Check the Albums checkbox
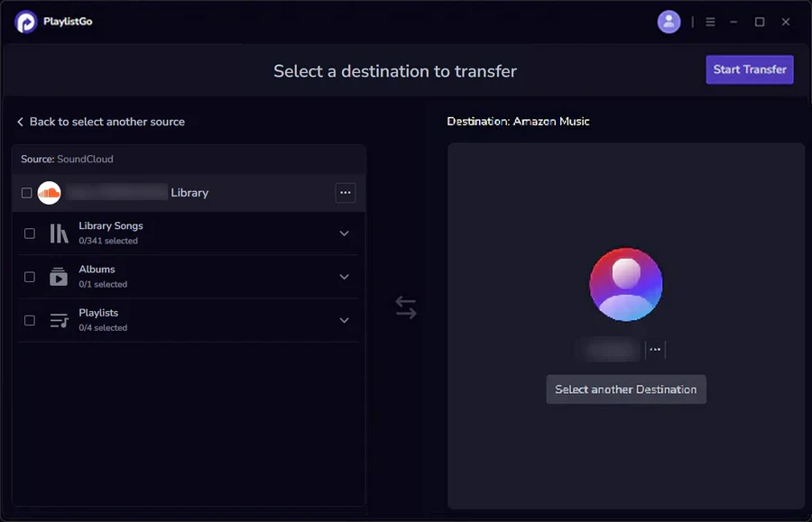Viewport: 812px width, 522px height. point(30,277)
